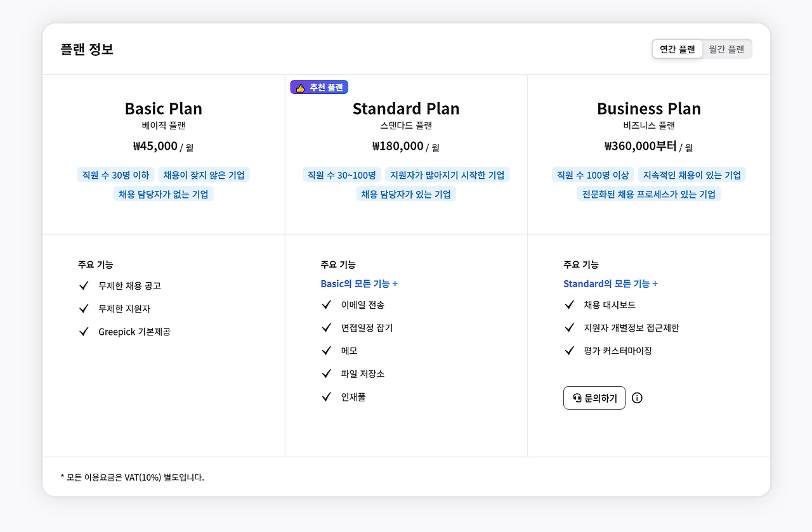The width and height of the screenshot is (812, 532).
Task: Click the ₩45,000 Basic Plan price
Action: (155, 146)
